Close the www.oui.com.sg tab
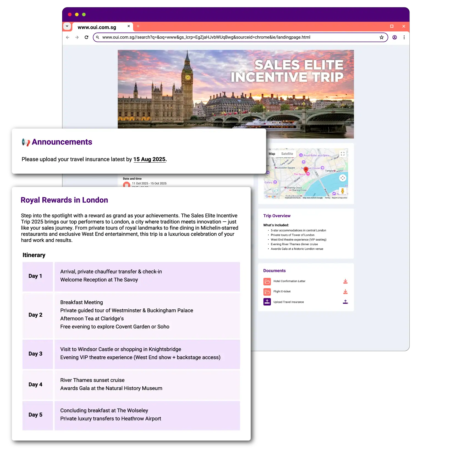 click(128, 26)
